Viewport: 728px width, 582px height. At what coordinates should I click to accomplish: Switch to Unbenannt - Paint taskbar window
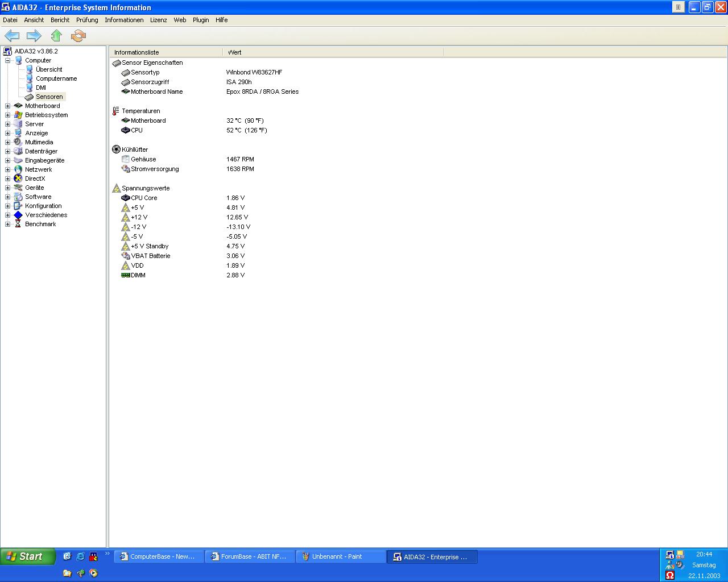pyautogui.click(x=341, y=557)
